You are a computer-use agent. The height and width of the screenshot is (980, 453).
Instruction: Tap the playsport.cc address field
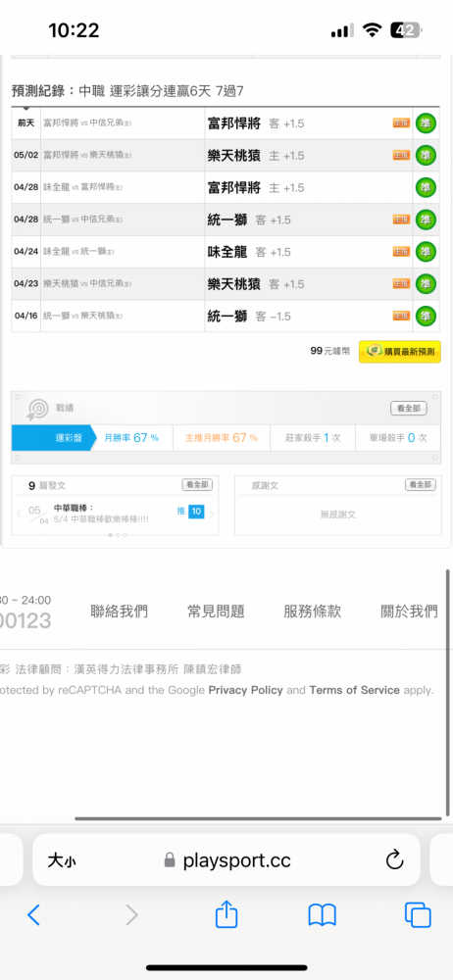[x=226, y=859]
